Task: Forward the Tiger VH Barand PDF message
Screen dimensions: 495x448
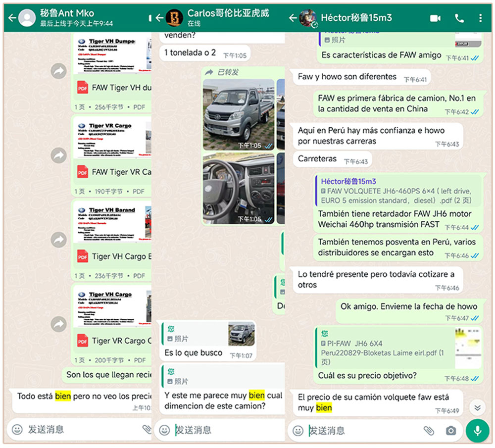Action: pyautogui.click(x=59, y=240)
